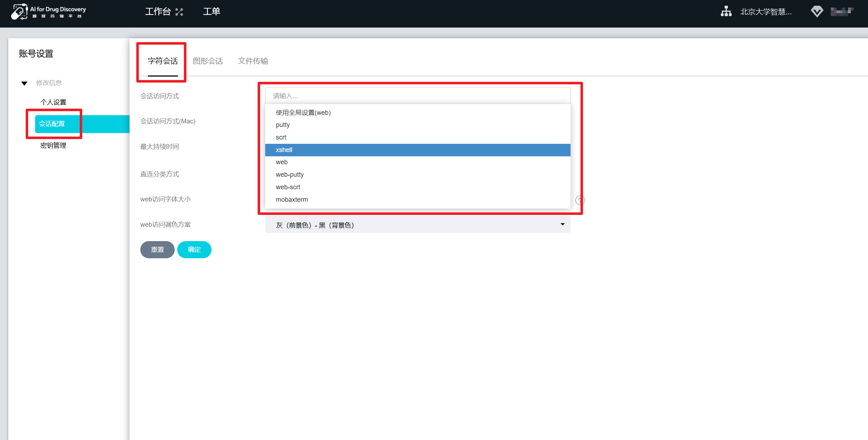The height and width of the screenshot is (440, 868).
Task: Click the 会话访问方式 label
Action: [160, 96]
